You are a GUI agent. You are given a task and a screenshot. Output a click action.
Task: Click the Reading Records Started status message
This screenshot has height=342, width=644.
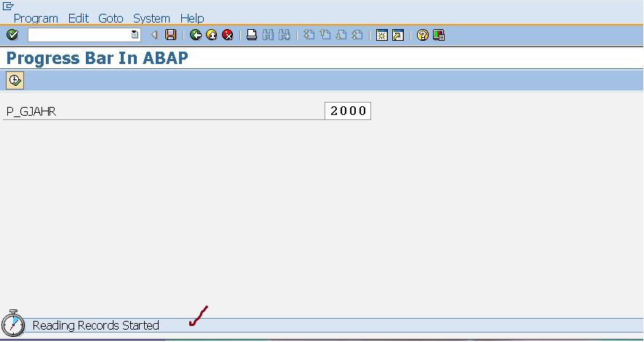96,325
